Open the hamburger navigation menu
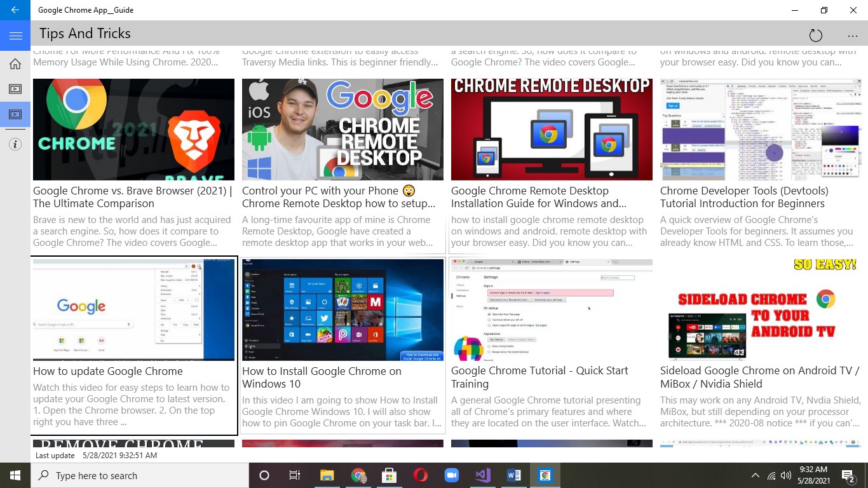This screenshot has height=488, width=868. coord(15,36)
